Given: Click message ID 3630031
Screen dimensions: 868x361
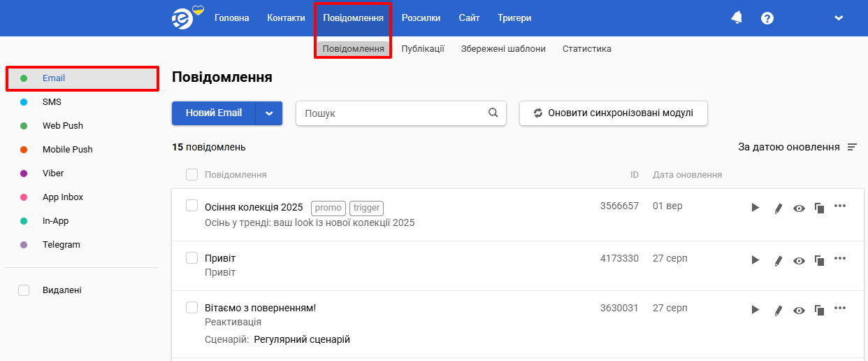Looking at the screenshot, I should (619, 308).
